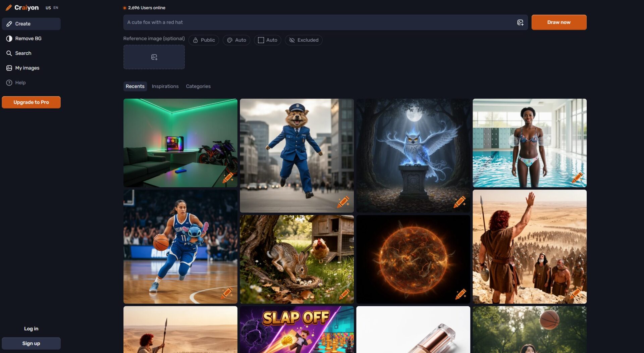
Task: Click the Upgrade to Pro button
Action: pos(31,102)
